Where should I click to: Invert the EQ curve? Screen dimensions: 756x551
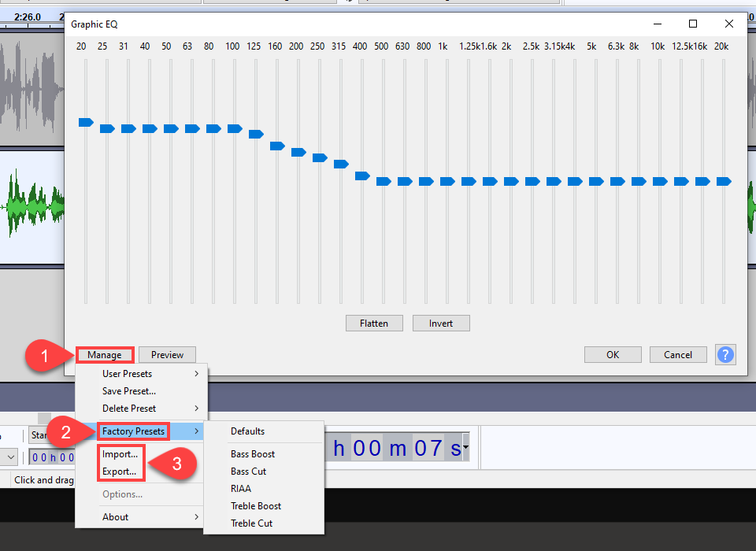[441, 323]
